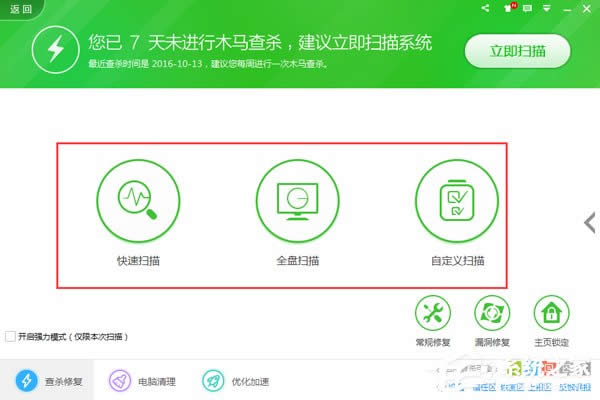Close the antivirus window
The height and width of the screenshot is (400, 600).
(586, 9)
